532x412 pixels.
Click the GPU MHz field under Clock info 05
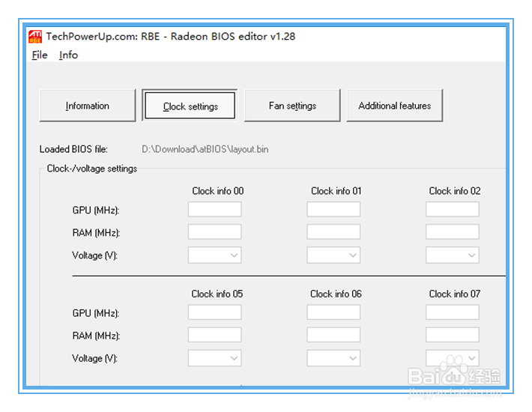point(215,312)
